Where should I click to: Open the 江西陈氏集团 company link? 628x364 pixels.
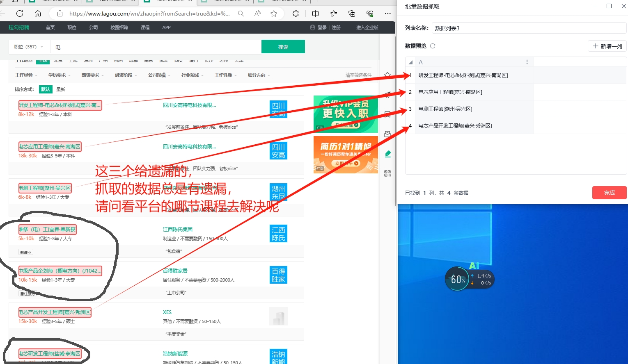178,229
